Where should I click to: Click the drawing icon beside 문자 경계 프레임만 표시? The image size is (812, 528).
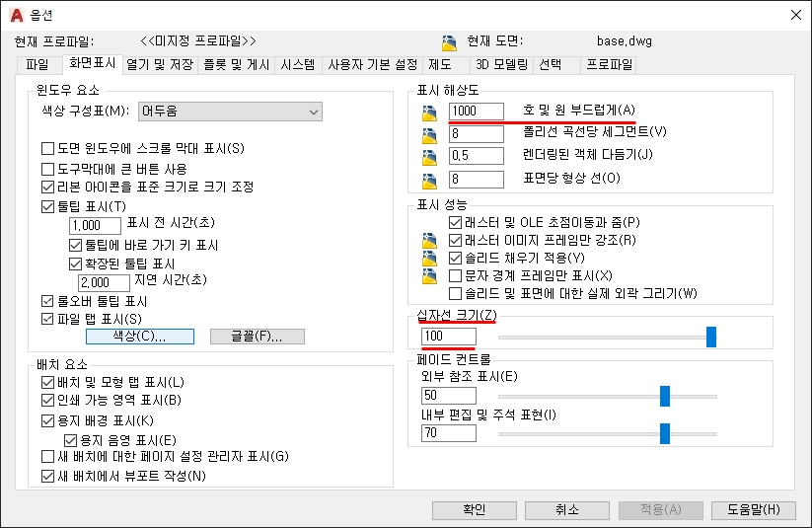[x=429, y=276]
